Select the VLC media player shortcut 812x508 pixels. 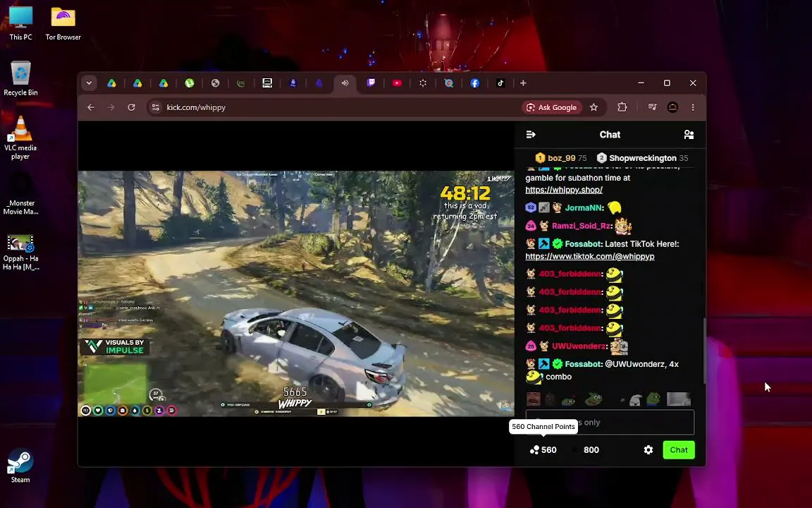pos(20,138)
